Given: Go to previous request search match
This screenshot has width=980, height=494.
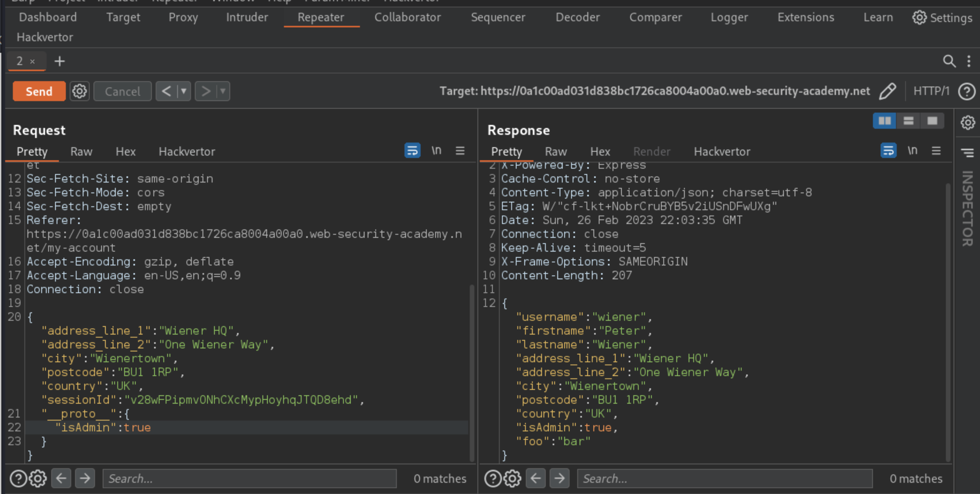Looking at the screenshot, I should pos(61,478).
